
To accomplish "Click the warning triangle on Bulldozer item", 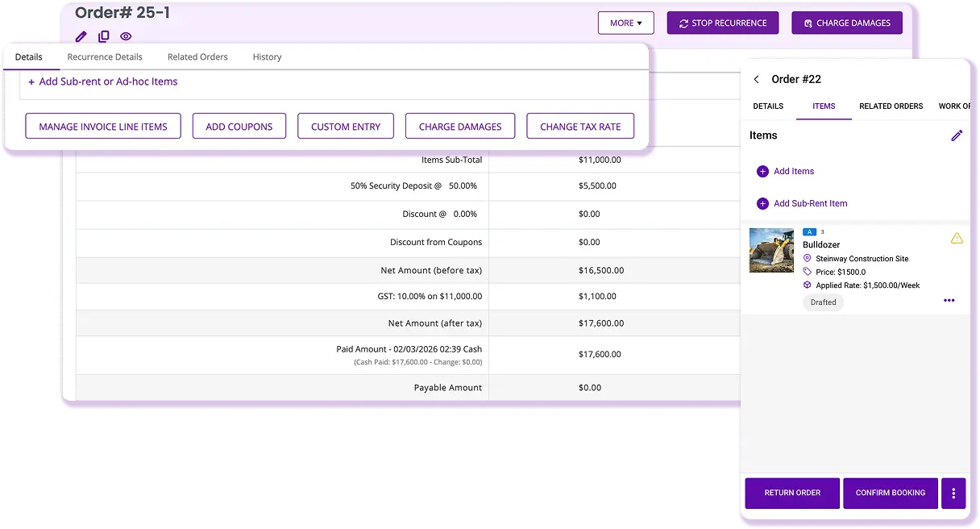I will [x=957, y=239].
